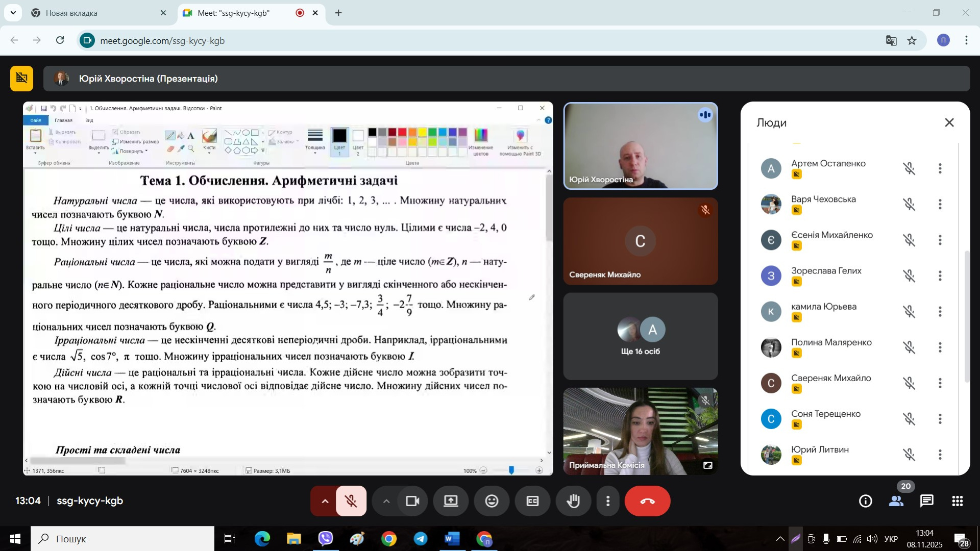Open Telegram from the taskbar
The height and width of the screenshot is (551, 980).
point(421,539)
